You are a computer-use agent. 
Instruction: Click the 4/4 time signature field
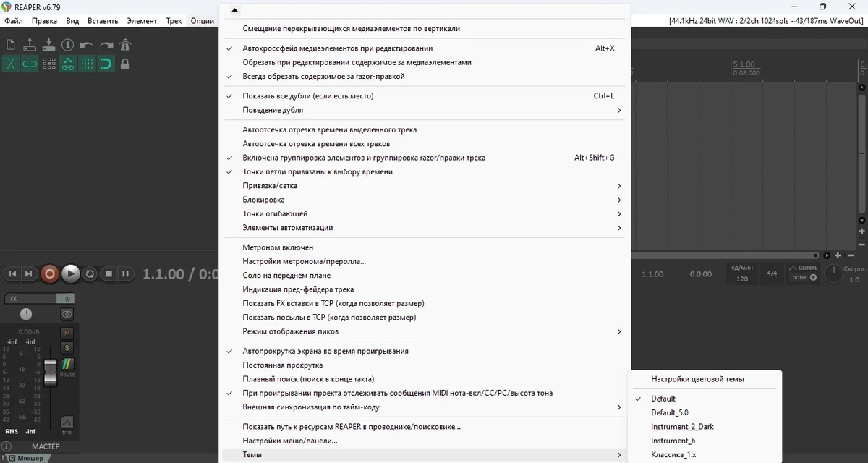point(772,273)
